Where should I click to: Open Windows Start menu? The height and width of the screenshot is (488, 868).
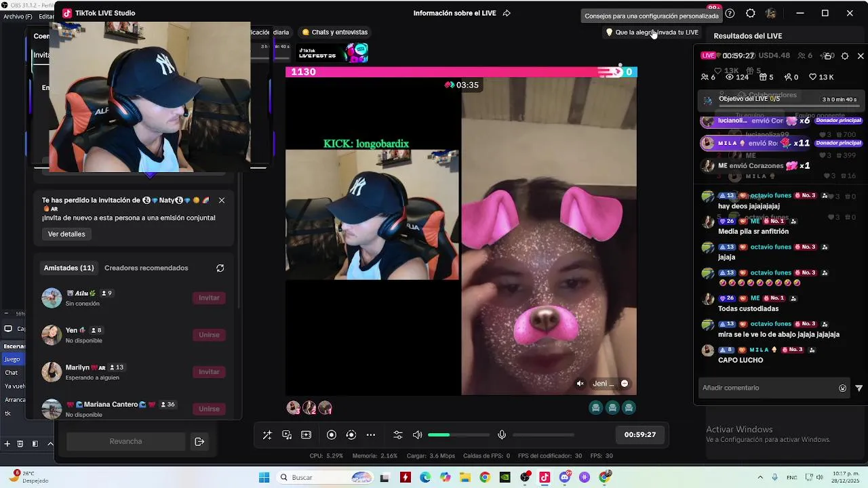coord(264,478)
